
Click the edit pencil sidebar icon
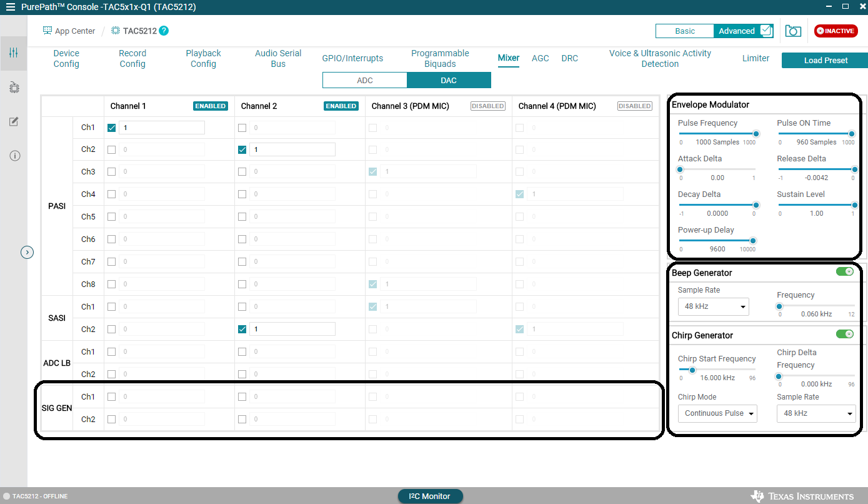[14, 121]
